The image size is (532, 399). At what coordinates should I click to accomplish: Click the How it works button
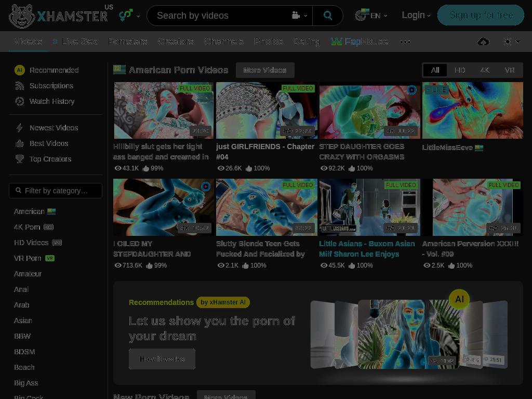coord(162,359)
